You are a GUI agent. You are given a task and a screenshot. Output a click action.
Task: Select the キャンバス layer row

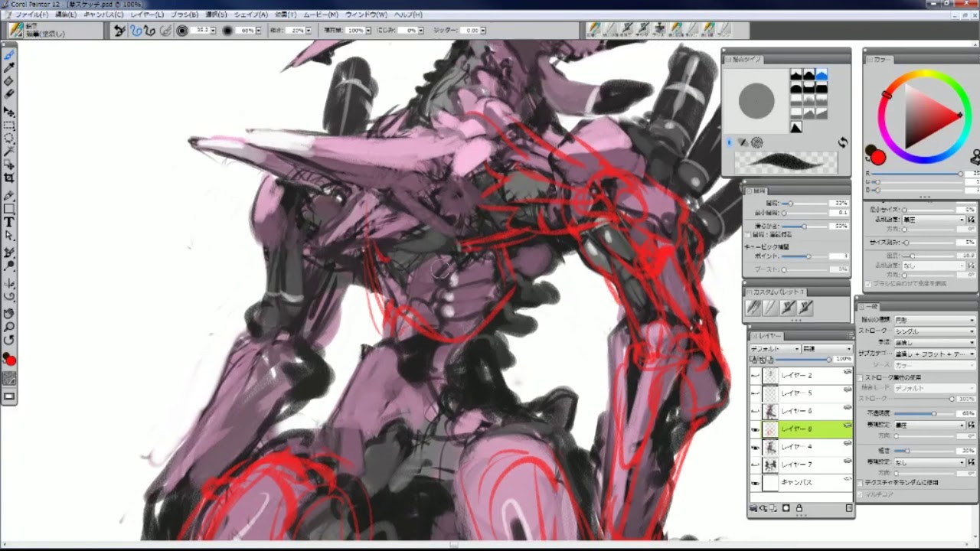pyautogui.click(x=802, y=483)
